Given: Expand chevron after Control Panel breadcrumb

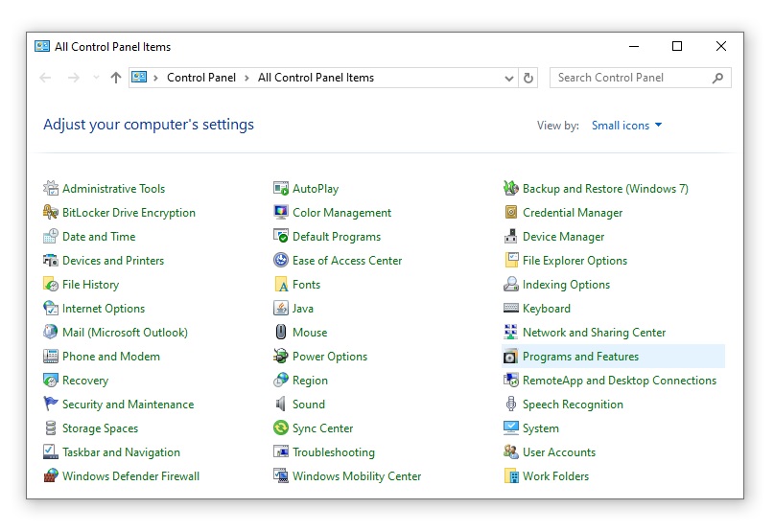Looking at the screenshot, I should pyautogui.click(x=246, y=78).
